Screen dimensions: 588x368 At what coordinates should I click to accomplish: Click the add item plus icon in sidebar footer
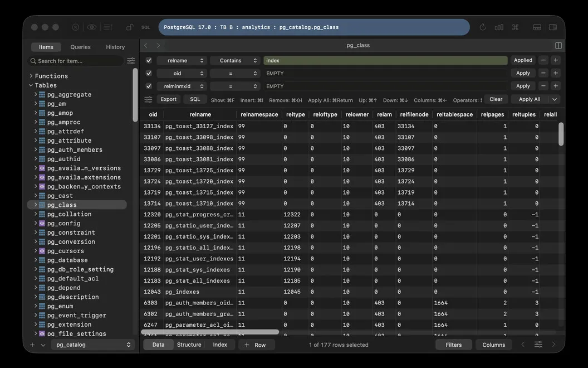(x=32, y=345)
